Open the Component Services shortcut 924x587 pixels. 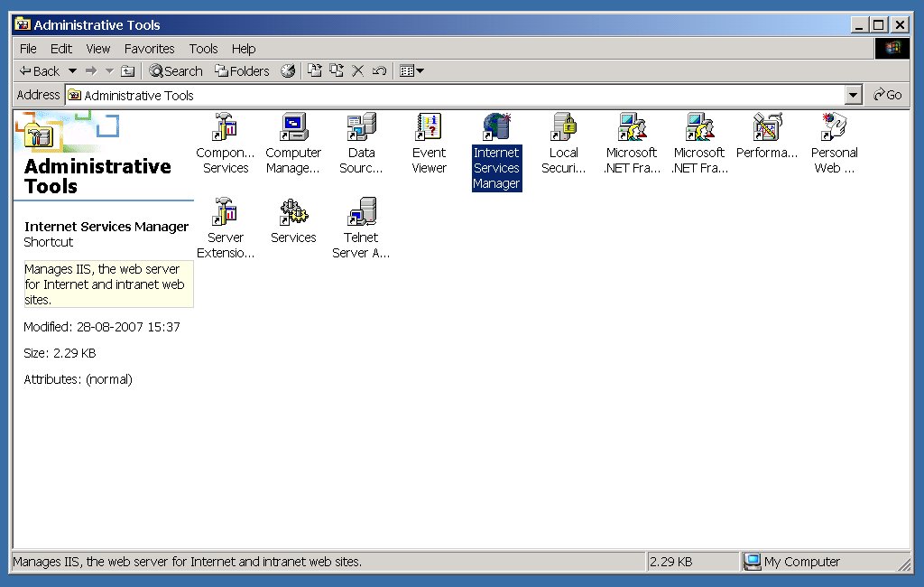click(x=225, y=144)
